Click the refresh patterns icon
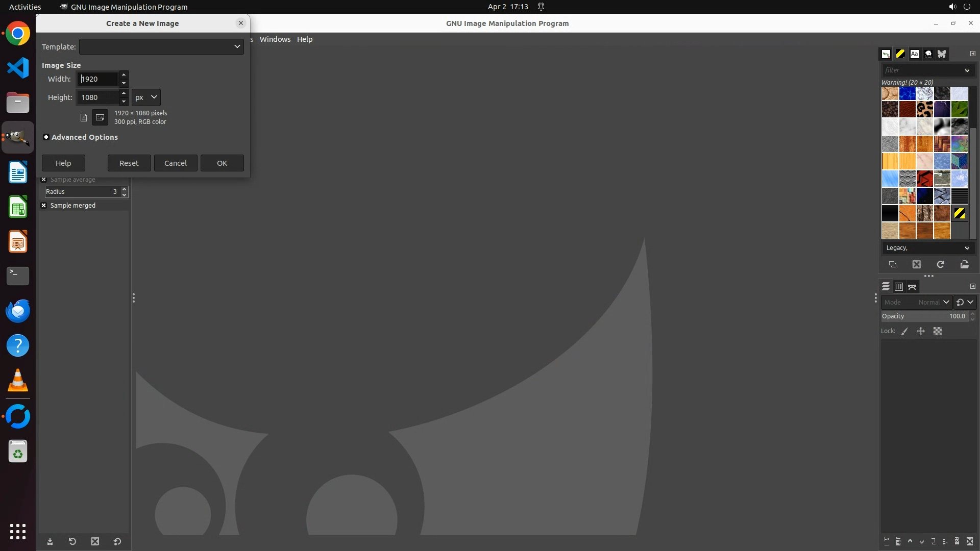980x551 pixels. pos(940,264)
